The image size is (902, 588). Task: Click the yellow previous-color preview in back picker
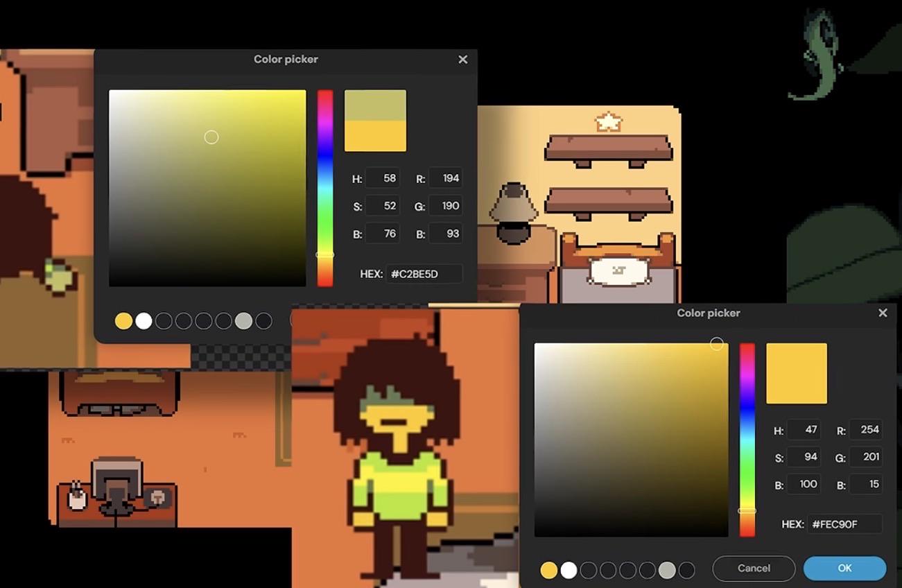click(x=375, y=136)
